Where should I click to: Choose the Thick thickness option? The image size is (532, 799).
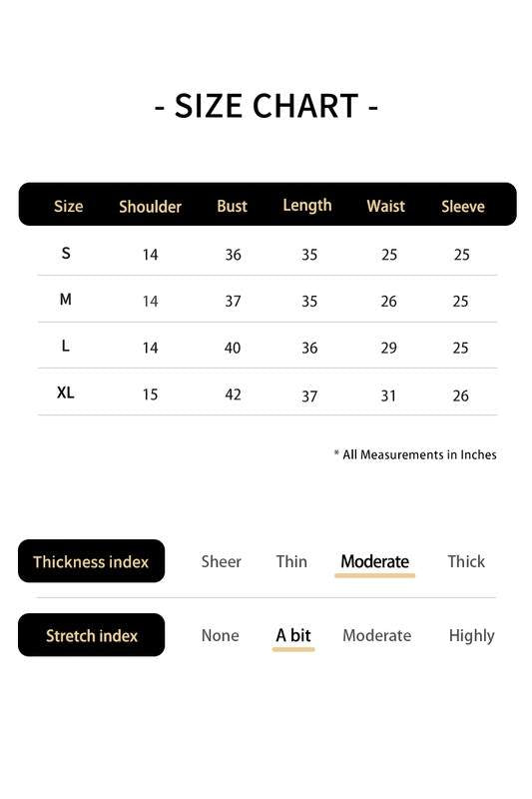pos(466,561)
